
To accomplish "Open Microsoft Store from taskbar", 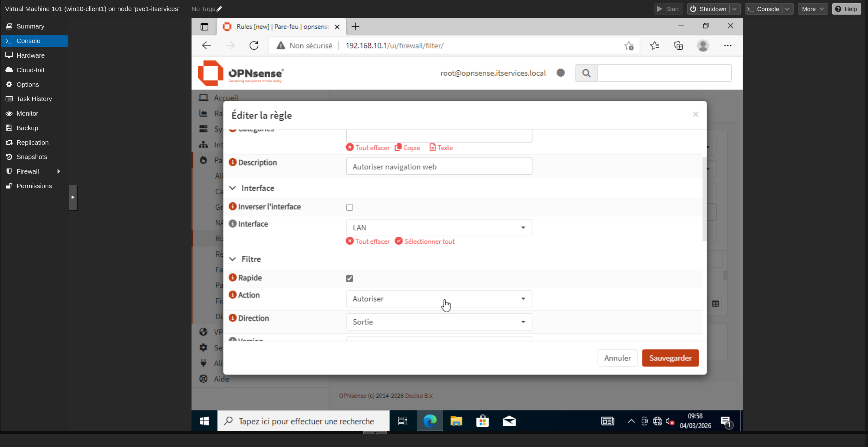I will click(x=482, y=421).
